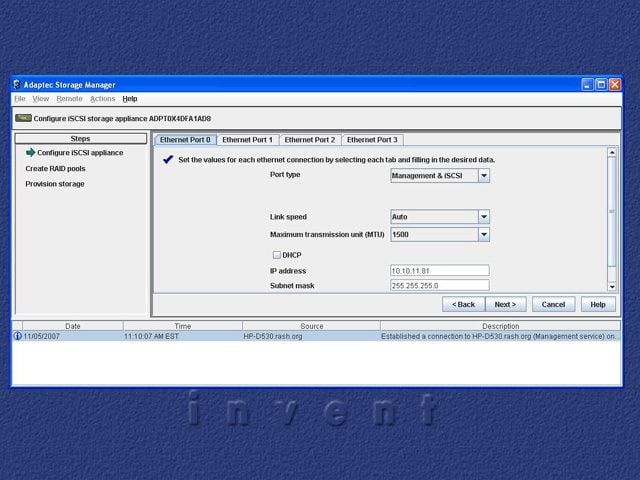Open the View menu
The height and width of the screenshot is (480, 640).
40,99
